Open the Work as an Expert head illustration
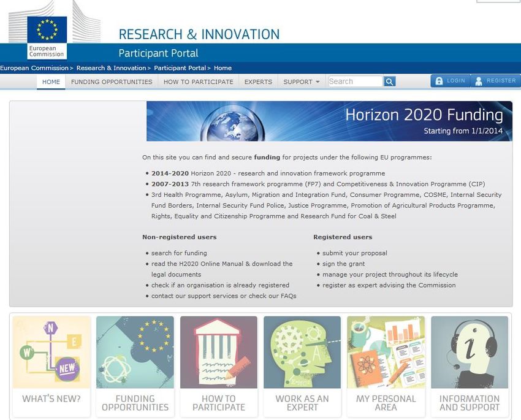 pos(302,352)
